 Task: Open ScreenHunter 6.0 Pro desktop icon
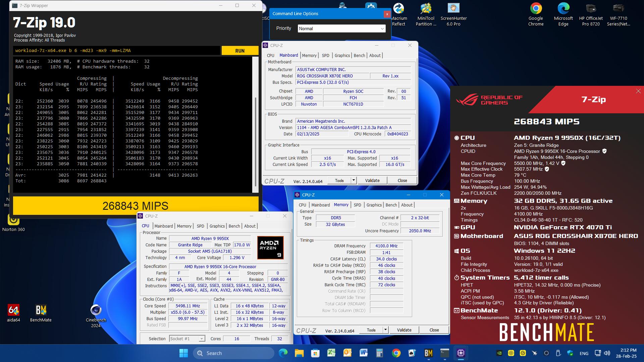tap(453, 14)
